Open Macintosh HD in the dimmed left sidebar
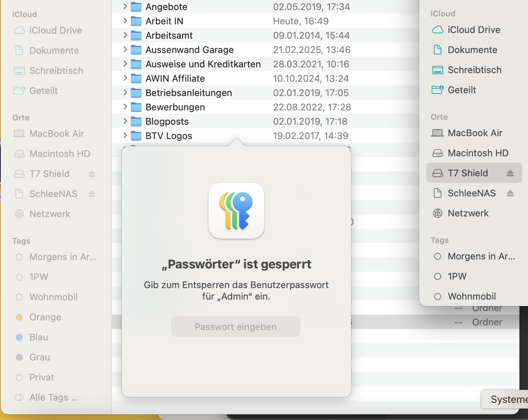The width and height of the screenshot is (528, 420). point(52,154)
